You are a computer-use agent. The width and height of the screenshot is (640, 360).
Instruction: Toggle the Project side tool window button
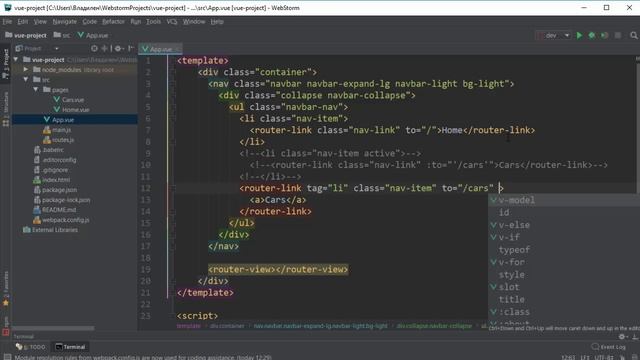(x=6, y=64)
